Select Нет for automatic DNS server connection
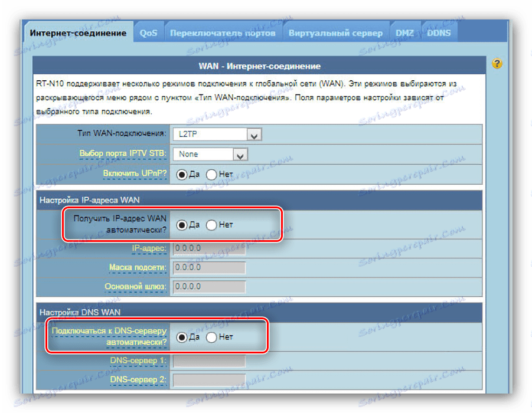Image resolution: width=532 pixels, height=413 pixels. [x=211, y=337]
